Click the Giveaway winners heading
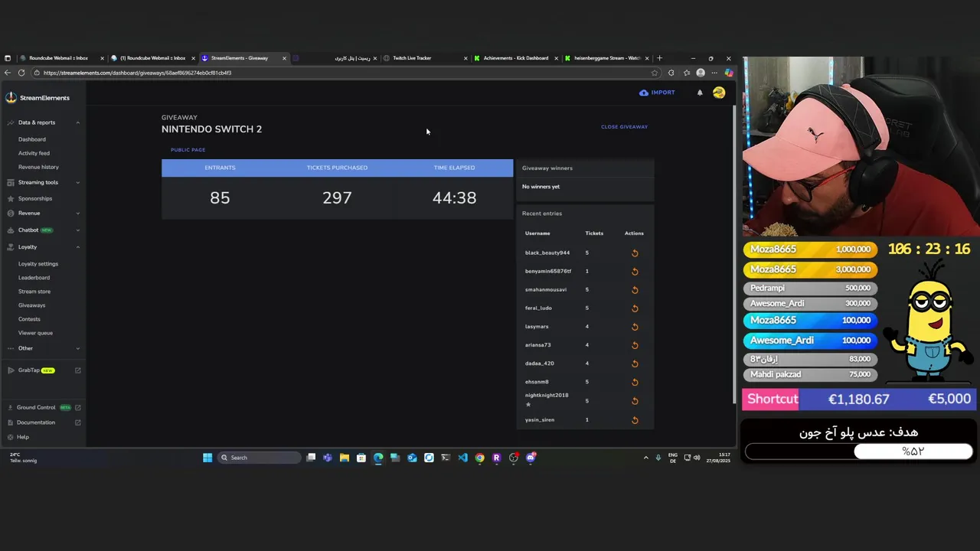 point(547,168)
